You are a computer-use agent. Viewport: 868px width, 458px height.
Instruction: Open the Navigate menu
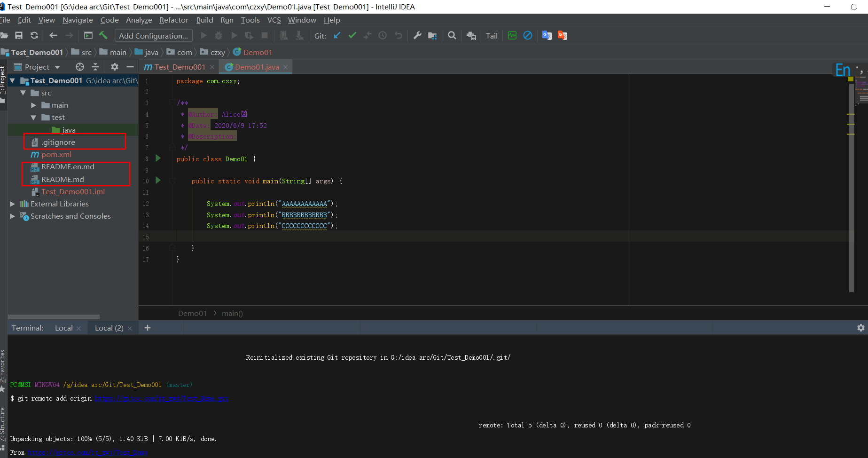click(78, 20)
